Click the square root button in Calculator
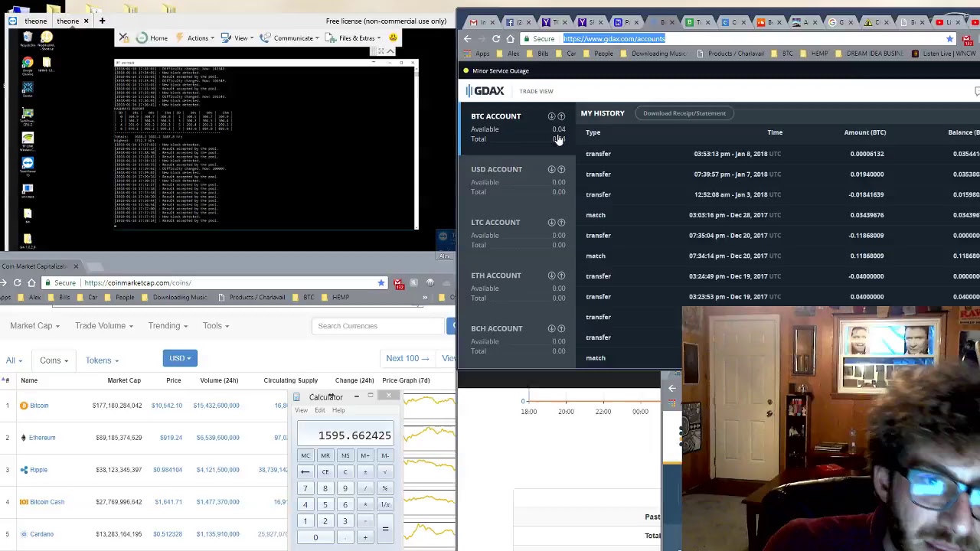This screenshot has width=980, height=551. [x=385, y=472]
